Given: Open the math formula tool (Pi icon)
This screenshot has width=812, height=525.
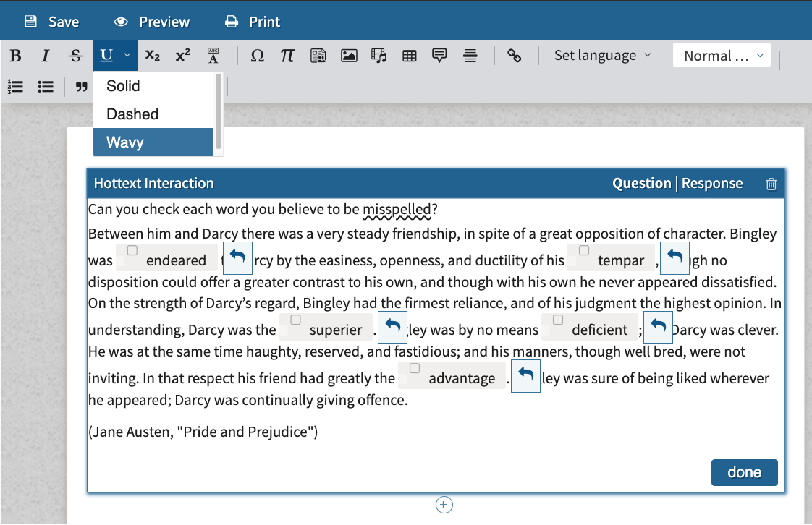Looking at the screenshot, I should pyautogui.click(x=287, y=55).
